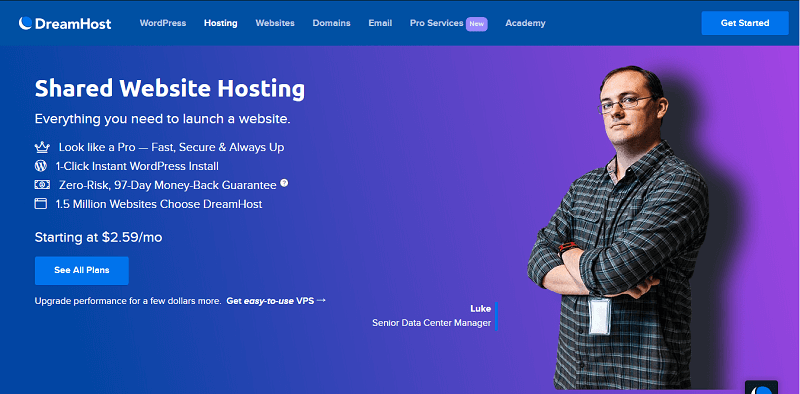Screen dimensions: 800x394
Task: Click the WordPress logo icon in the feature list
Action: (40, 166)
